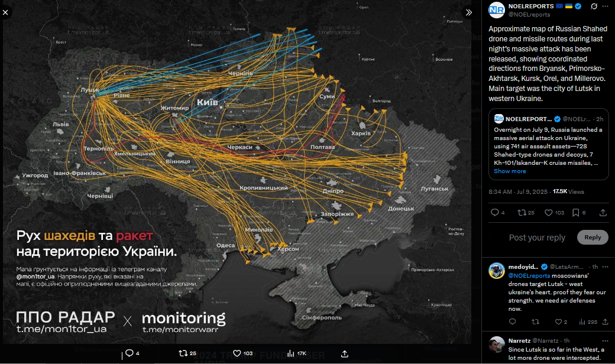Viewport: 615px width, 364px height.
Task: Open more options on the main post
Action: tap(606, 6)
